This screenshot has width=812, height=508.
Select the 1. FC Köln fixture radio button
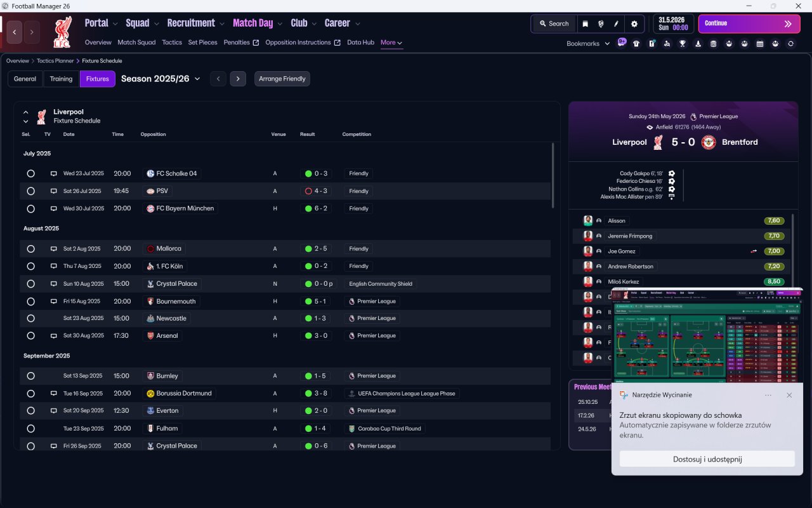pos(30,266)
